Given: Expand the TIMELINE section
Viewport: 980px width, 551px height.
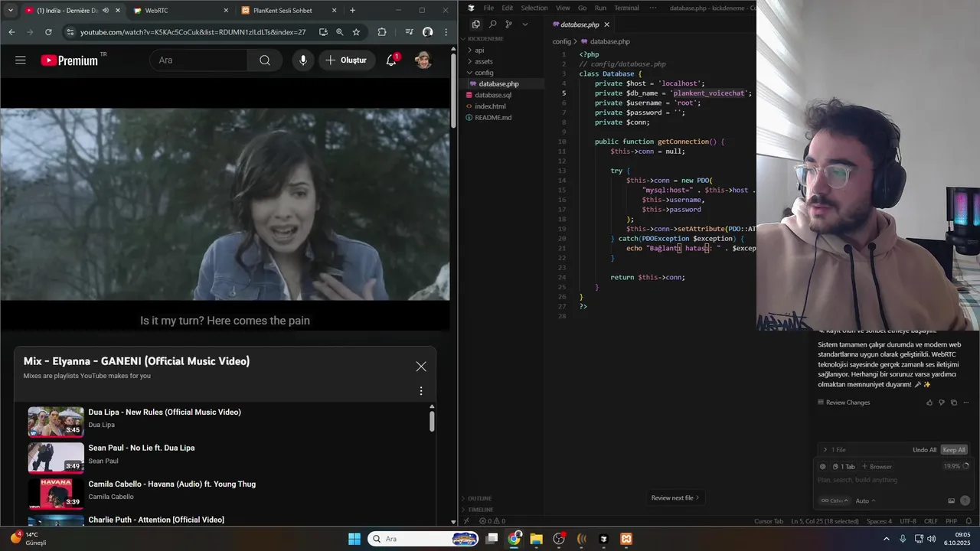Looking at the screenshot, I should pos(501,510).
